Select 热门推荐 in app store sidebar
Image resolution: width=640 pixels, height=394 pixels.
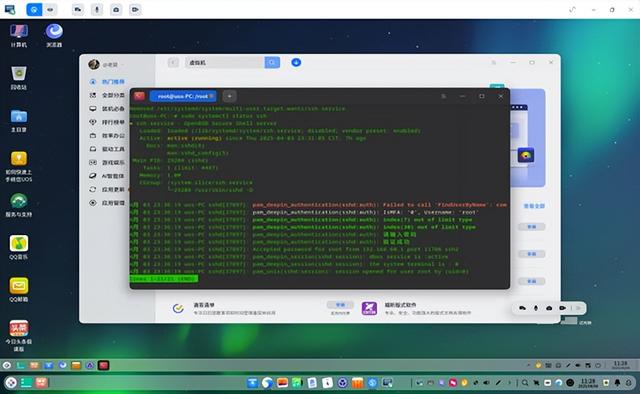pos(108,82)
